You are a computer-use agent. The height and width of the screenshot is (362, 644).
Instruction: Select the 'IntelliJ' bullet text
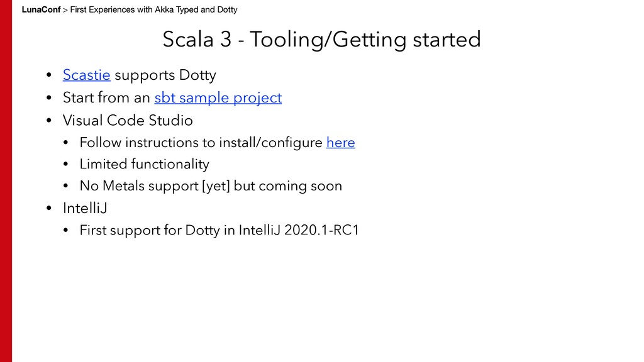coord(85,208)
